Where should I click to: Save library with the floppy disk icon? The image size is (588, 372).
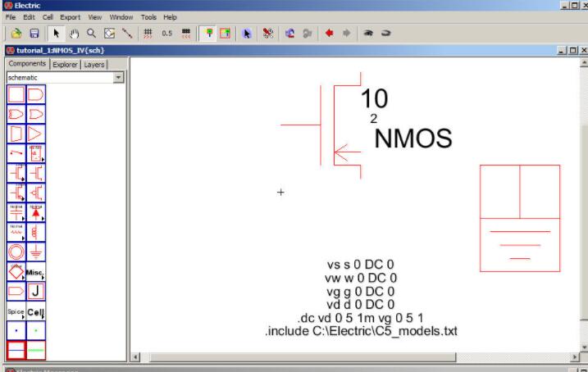click(34, 34)
